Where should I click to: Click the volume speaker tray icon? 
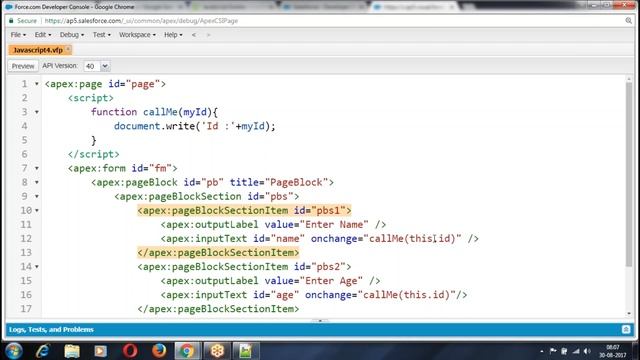point(587,351)
